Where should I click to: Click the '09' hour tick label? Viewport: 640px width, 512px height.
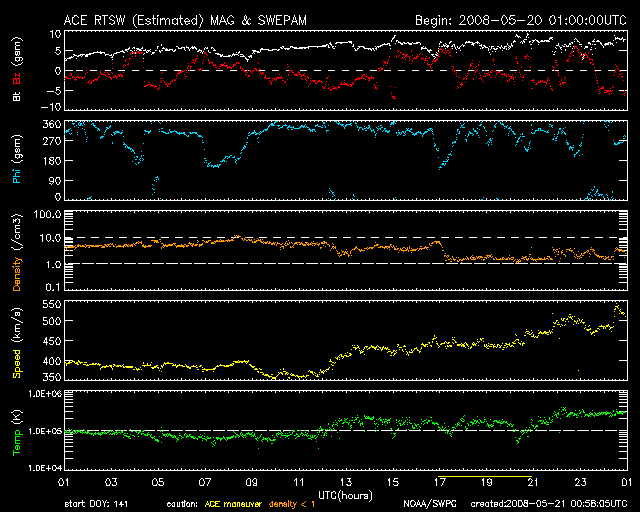(x=251, y=483)
